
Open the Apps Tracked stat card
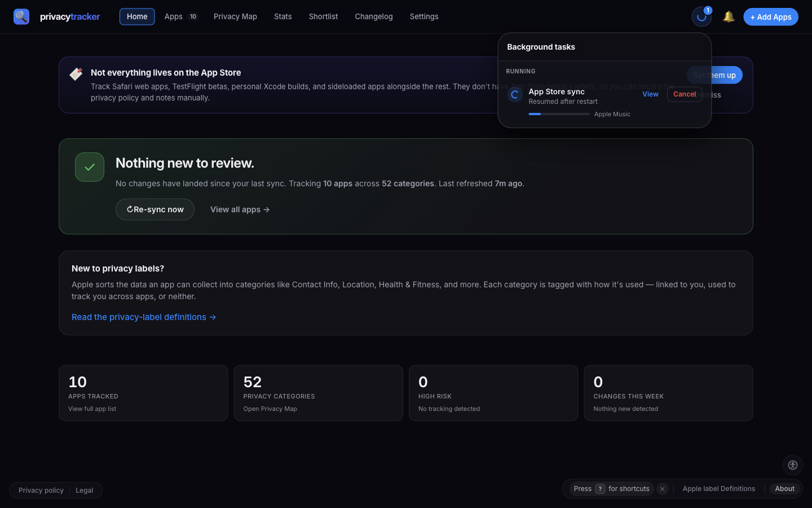[143, 393]
